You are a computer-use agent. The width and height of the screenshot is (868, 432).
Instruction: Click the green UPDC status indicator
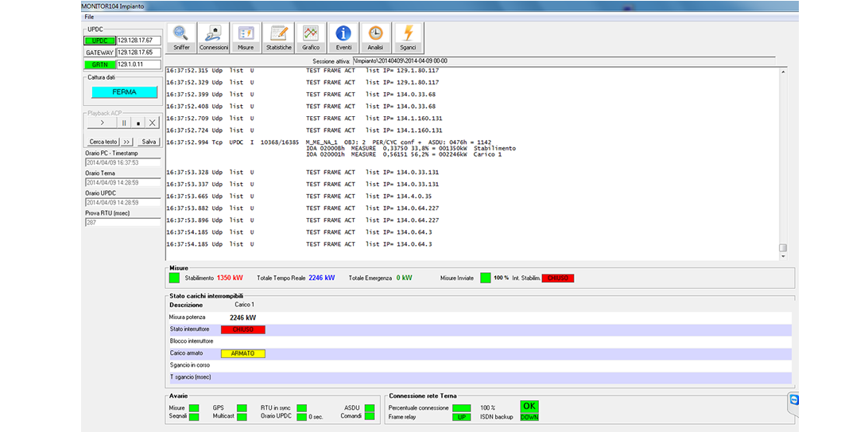[x=99, y=40]
